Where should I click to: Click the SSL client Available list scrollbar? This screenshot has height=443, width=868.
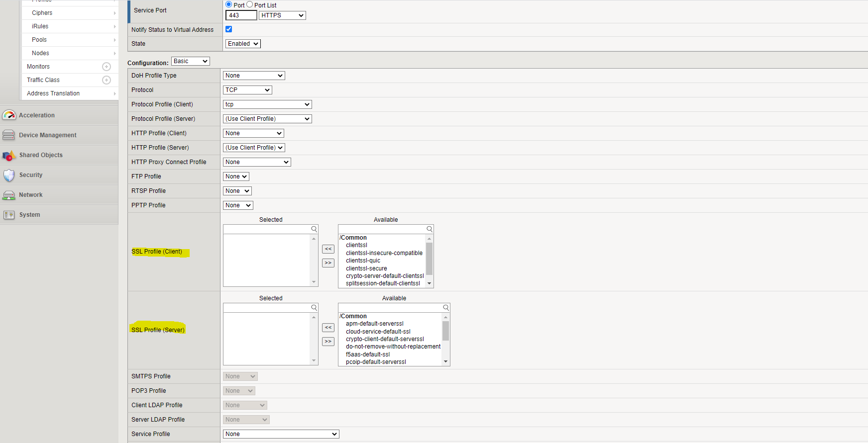point(429,259)
